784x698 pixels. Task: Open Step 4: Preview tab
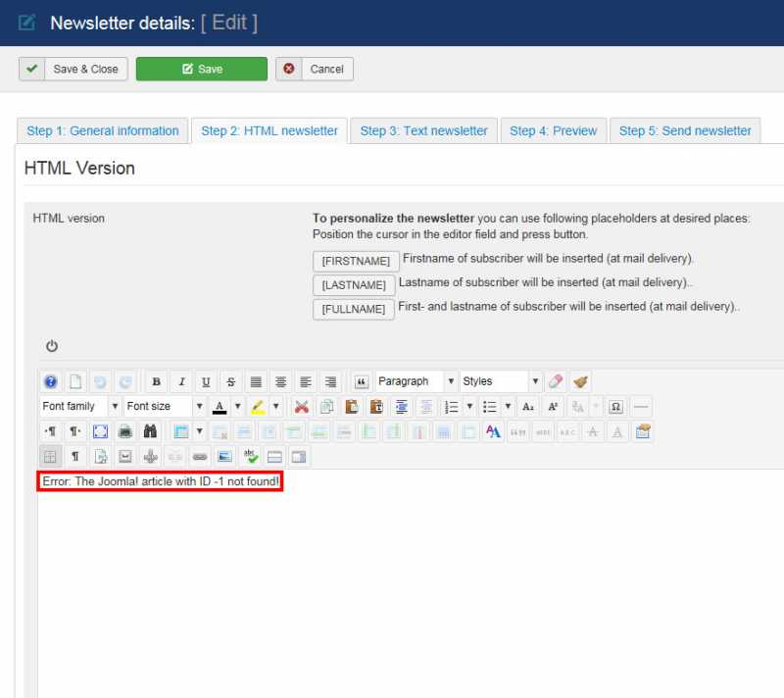(553, 130)
